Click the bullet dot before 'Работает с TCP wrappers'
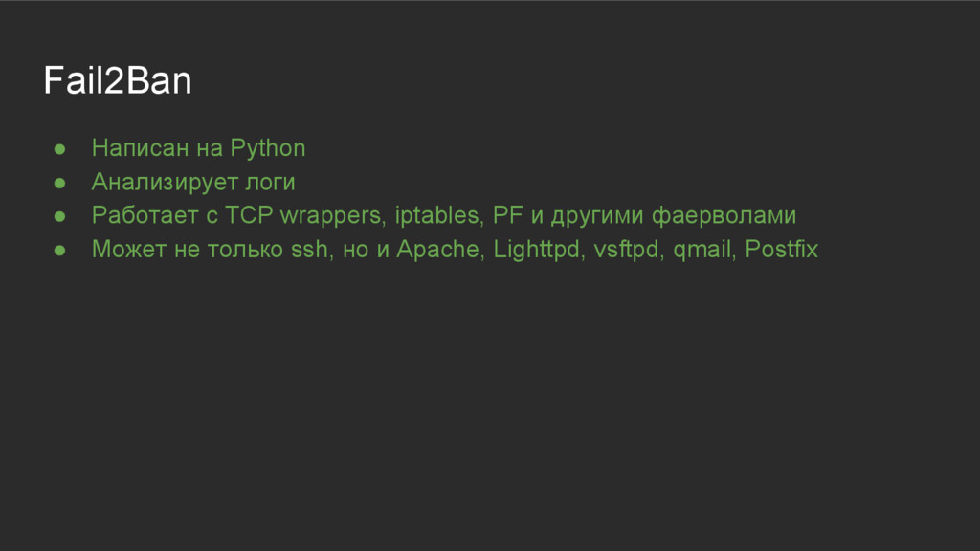 click(60, 216)
